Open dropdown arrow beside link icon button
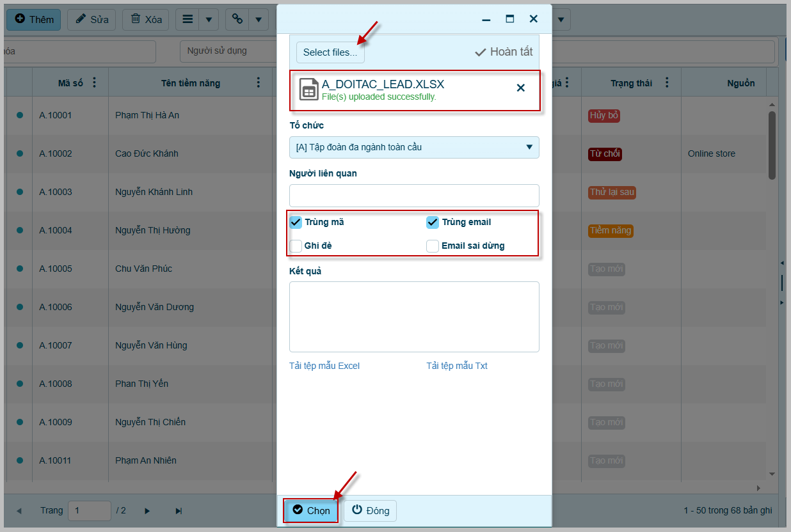The height and width of the screenshot is (532, 791). 258,19
